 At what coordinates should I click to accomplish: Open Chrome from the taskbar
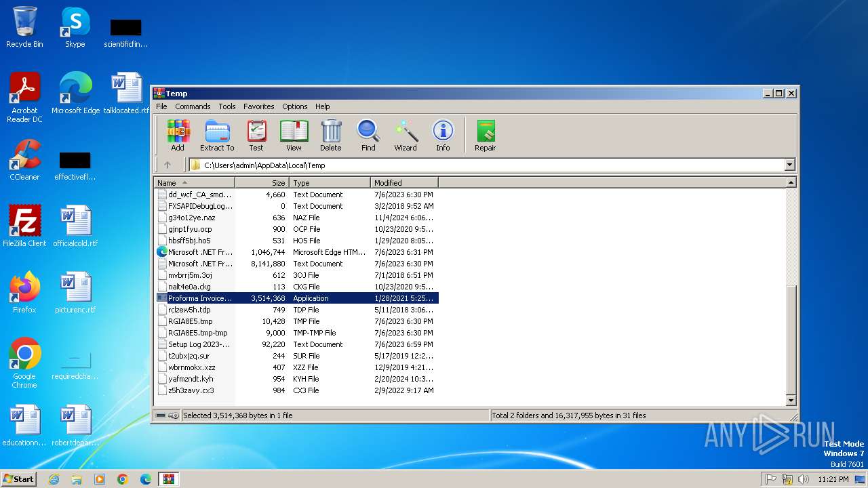pyautogui.click(x=123, y=479)
